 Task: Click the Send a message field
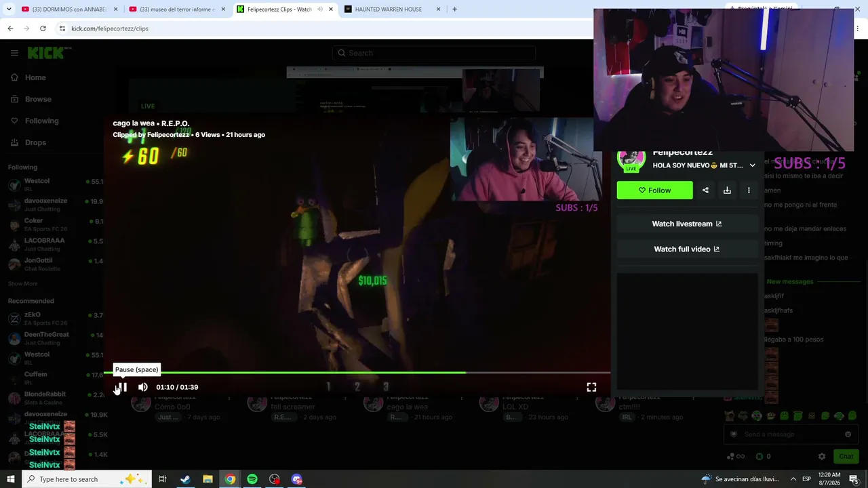791,434
